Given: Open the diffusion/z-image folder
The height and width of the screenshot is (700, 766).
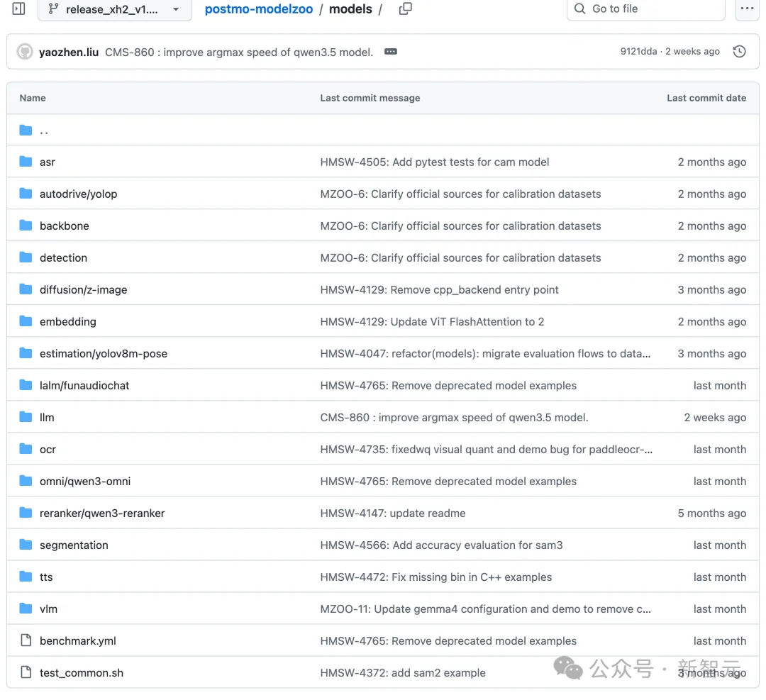Looking at the screenshot, I should pyautogui.click(x=83, y=289).
